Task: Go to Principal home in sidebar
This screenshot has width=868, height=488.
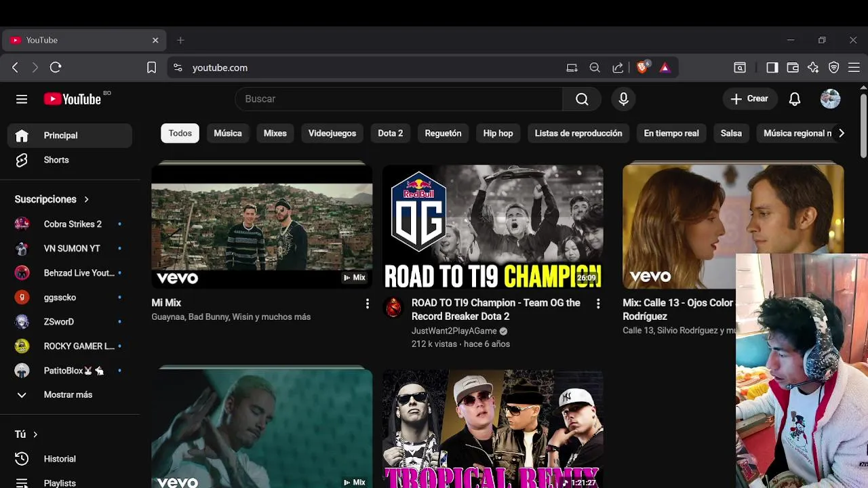Action: [x=70, y=136]
